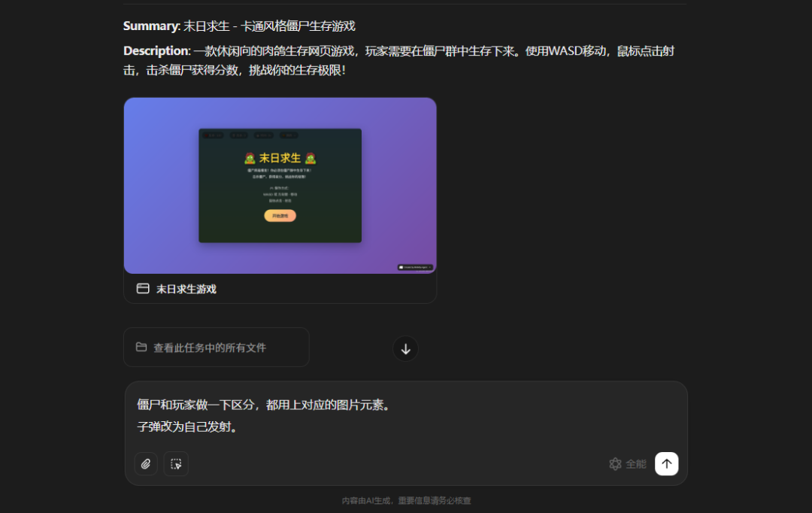Click the folder icon on the view-all-files button
The width and height of the screenshot is (812, 513).
pos(141,347)
